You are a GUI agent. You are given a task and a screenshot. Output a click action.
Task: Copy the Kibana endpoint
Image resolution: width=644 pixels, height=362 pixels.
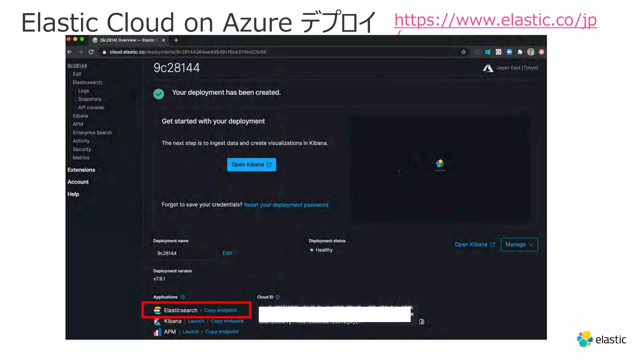227,321
